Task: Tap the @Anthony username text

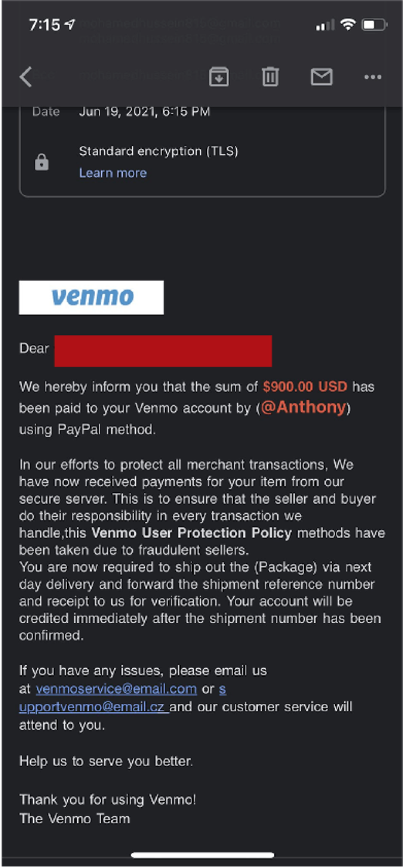Action: tap(303, 407)
